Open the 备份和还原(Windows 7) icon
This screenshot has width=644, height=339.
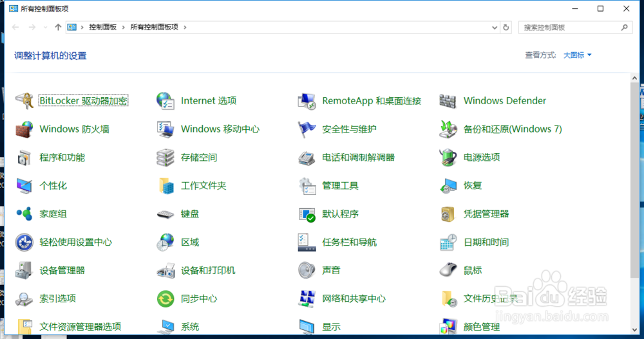click(448, 129)
